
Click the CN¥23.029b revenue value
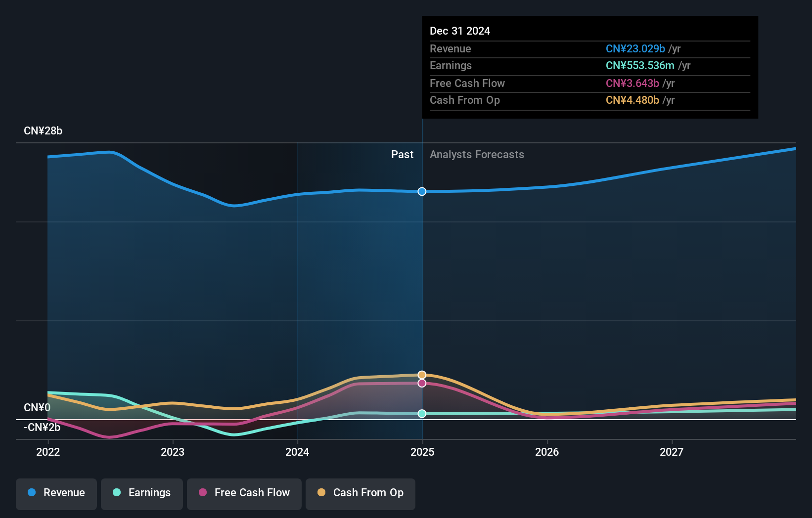pos(635,48)
